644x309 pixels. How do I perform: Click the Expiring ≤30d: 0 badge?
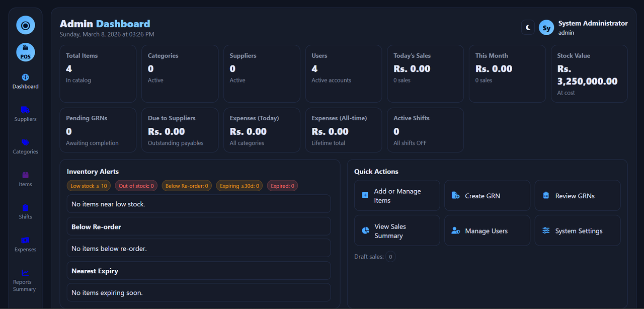(x=239, y=186)
